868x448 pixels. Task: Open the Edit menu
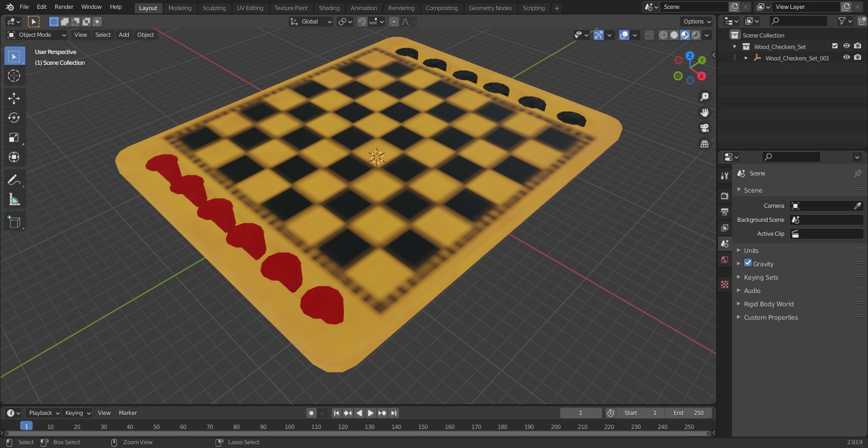click(x=41, y=7)
